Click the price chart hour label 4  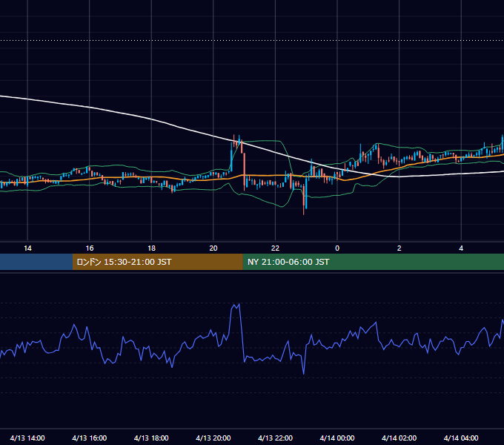point(461,248)
